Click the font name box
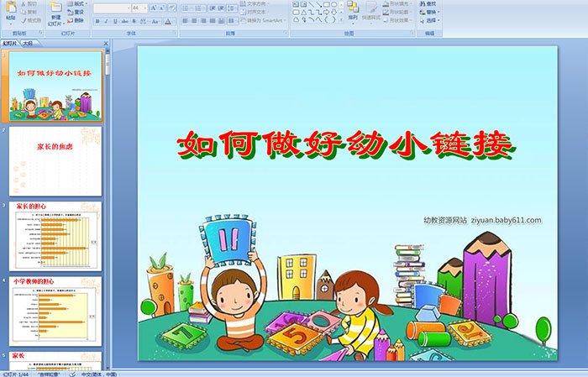 [112, 8]
